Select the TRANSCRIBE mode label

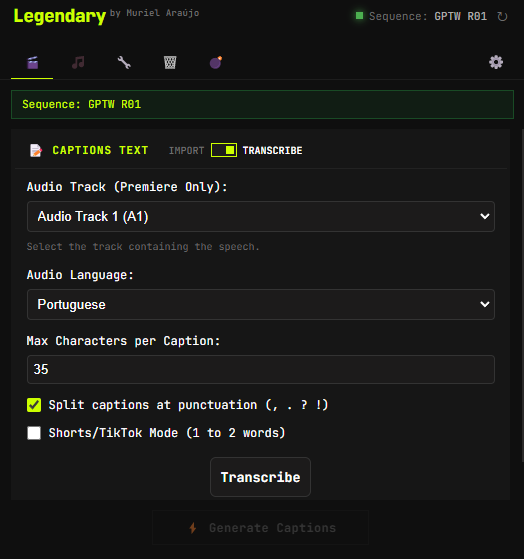click(x=272, y=150)
